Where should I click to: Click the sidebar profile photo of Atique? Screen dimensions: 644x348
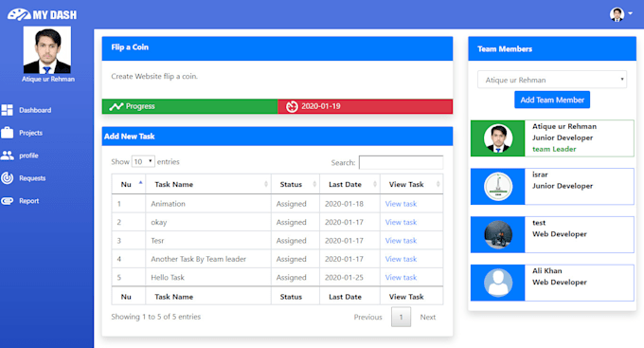[x=47, y=49]
